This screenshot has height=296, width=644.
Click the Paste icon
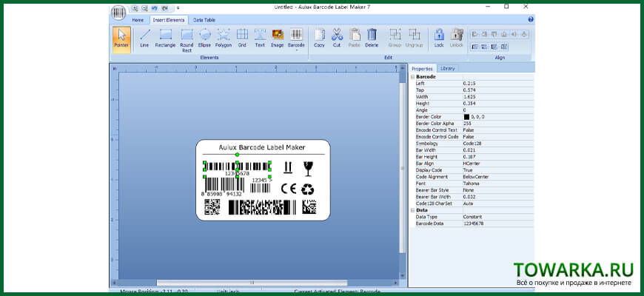355,35
